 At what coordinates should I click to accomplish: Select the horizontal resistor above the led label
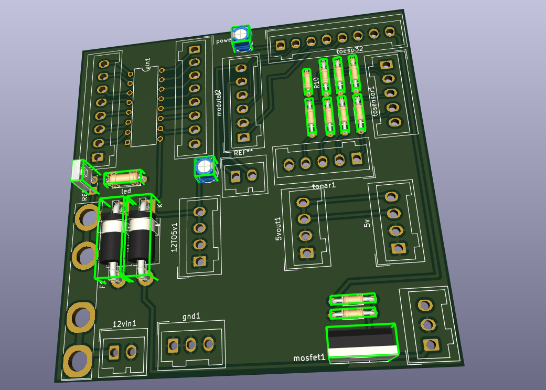tap(124, 178)
